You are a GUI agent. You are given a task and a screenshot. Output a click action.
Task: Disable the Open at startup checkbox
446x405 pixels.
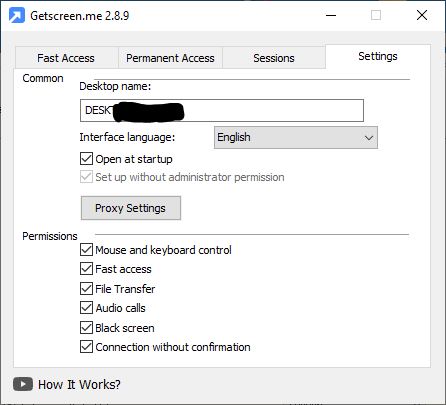pos(86,159)
